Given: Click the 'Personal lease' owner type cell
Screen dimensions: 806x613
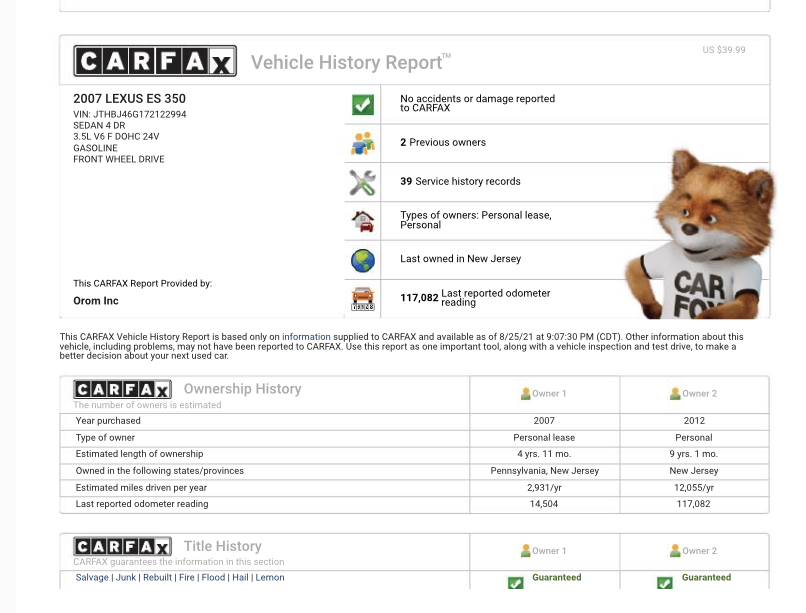Looking at the screenshot, I should 544,438.
